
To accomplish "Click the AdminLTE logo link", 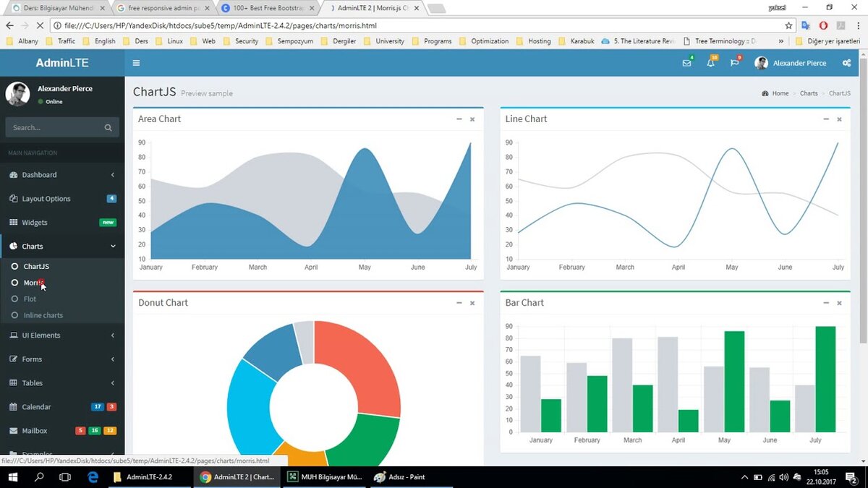I will 62,63.
